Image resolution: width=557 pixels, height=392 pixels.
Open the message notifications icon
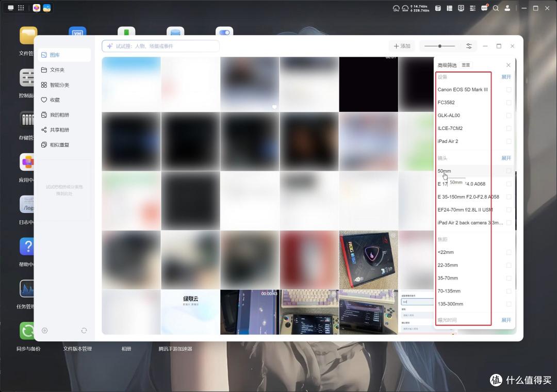tap(484, 8)
